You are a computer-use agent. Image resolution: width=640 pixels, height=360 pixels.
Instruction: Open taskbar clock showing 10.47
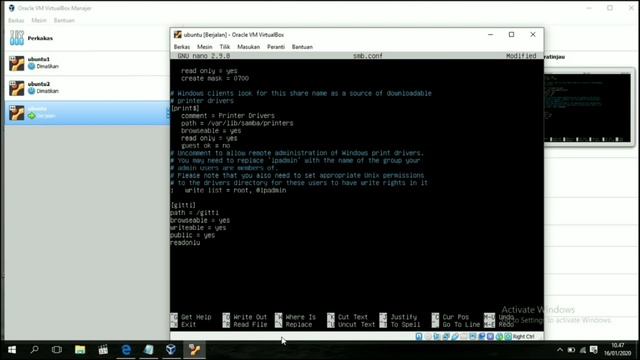point(618,349)
